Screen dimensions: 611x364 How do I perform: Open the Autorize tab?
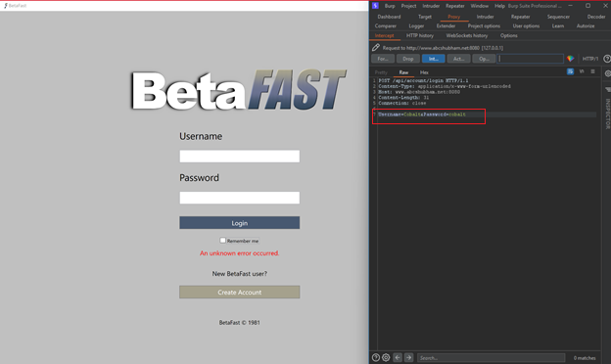[x=586, y=26]
